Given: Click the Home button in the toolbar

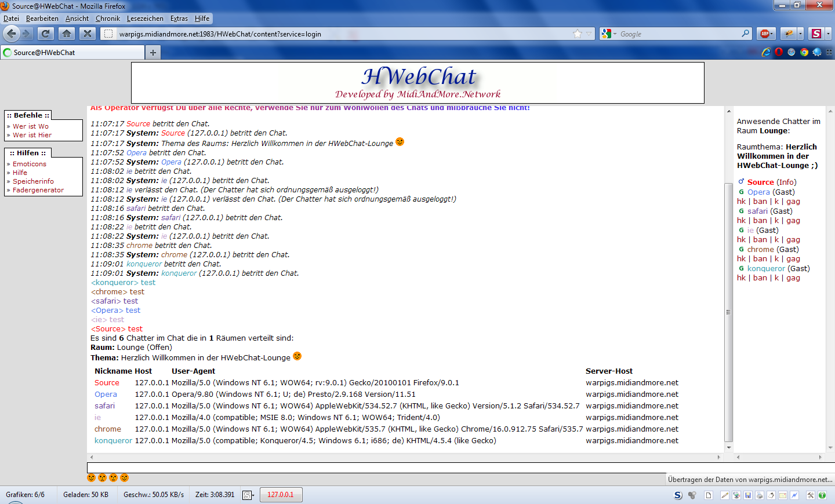Looking at the screenshot, I should click(x=67, y=34).
